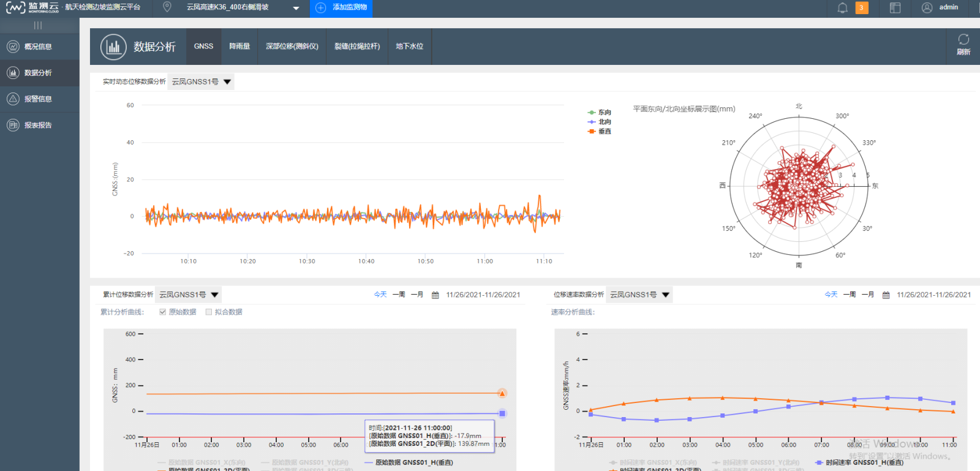Toggle legend 原始数据 GNSS01_Y(北向)
This screenshot has height=471, width=980.
[x=305, y=462]
